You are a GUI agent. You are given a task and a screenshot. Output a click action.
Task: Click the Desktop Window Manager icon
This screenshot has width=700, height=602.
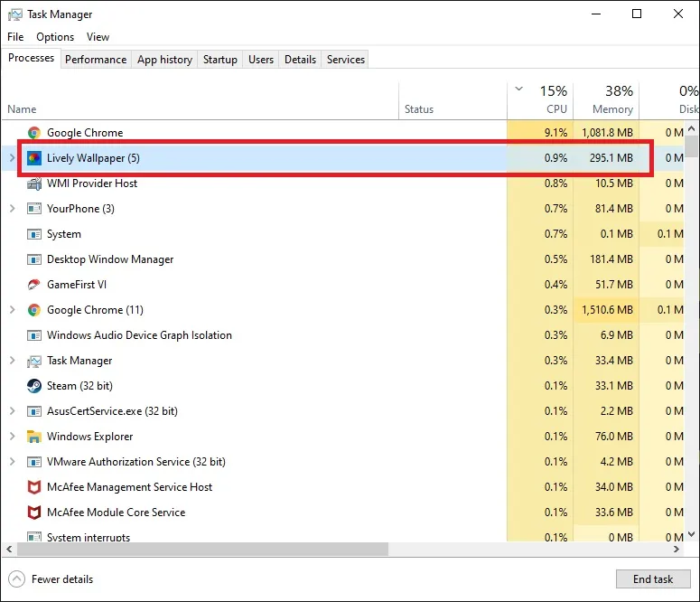coord(34,259)
